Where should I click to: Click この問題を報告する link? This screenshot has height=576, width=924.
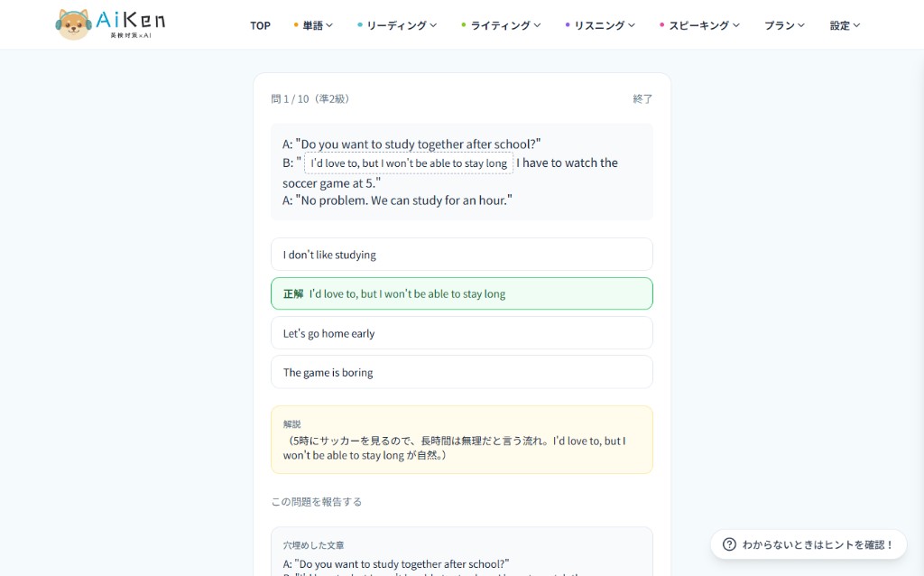[x=317, y=502]
